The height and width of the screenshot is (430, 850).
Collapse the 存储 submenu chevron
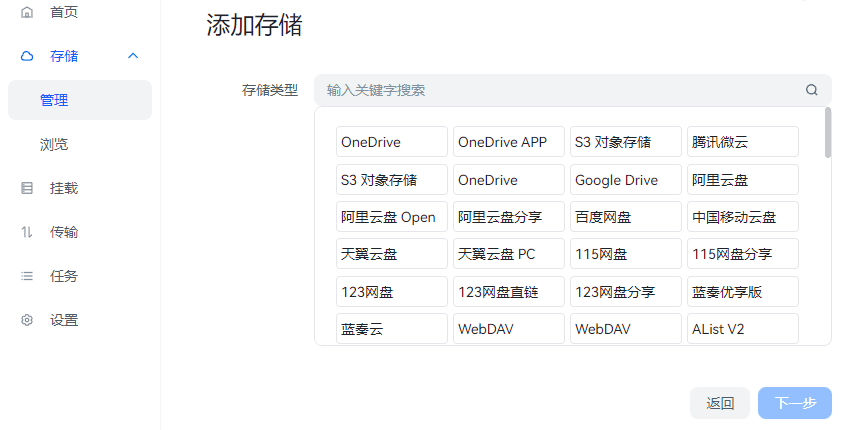(x=133, y=56)
